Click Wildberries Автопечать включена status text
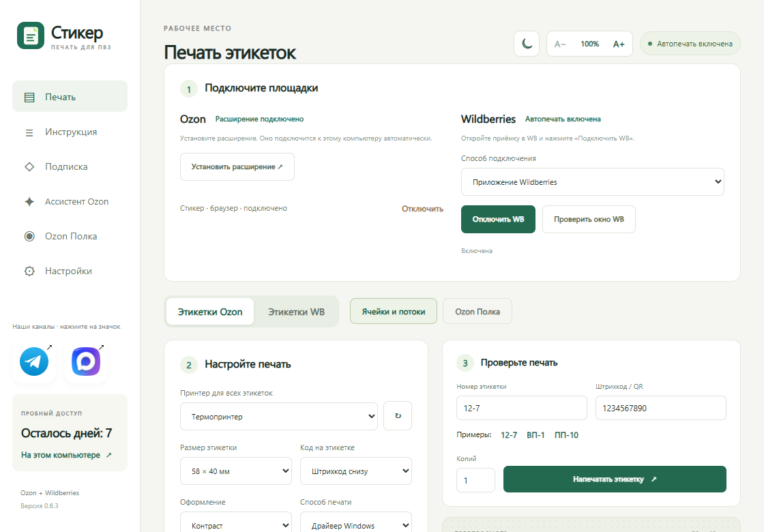The height and width of the screenshot is (532, 764). (x=563, y=119)
